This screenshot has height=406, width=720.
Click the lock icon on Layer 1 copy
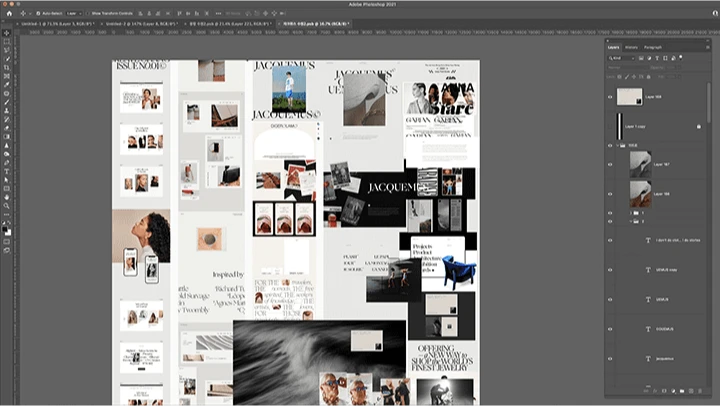tap(699, 126)
